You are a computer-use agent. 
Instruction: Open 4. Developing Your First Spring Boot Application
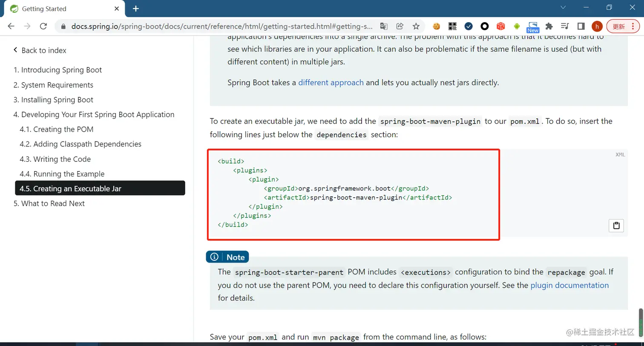[x=94, y=115]
